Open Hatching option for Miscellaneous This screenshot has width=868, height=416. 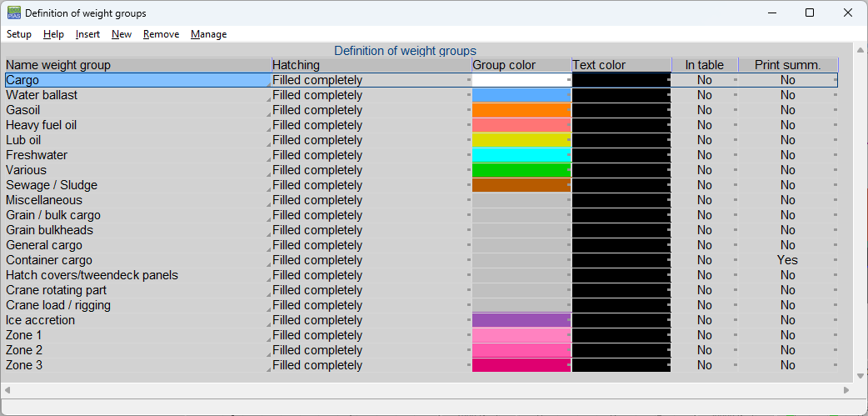click(372, 200)
